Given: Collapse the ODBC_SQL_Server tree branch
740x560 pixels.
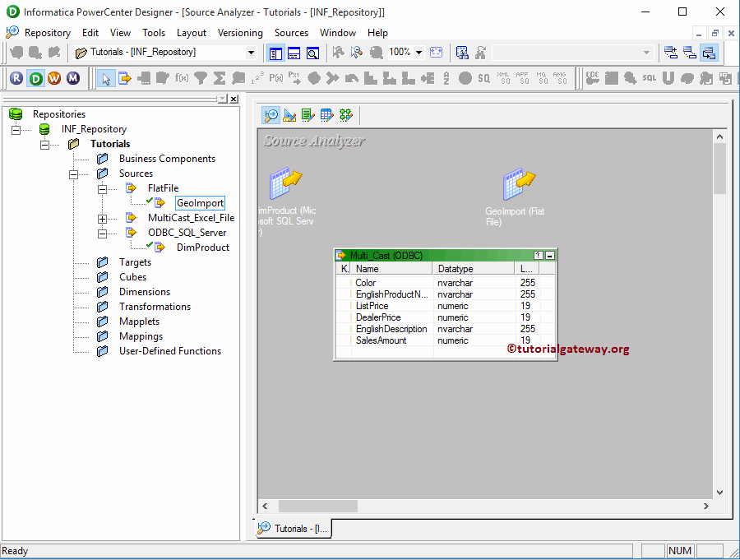Looking at the screenshot, I should tap(101, 233).
